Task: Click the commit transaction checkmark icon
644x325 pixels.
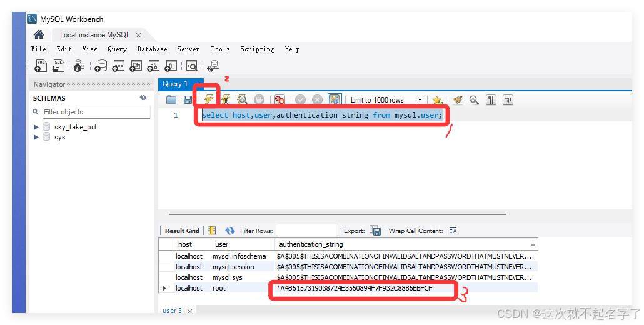Action: coord(300,99)
